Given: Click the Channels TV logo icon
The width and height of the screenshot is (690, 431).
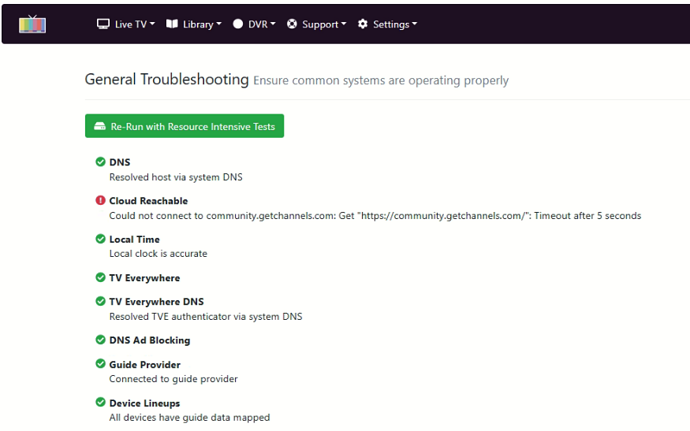Looking at the screenshot, I should (x=33, y=24).
